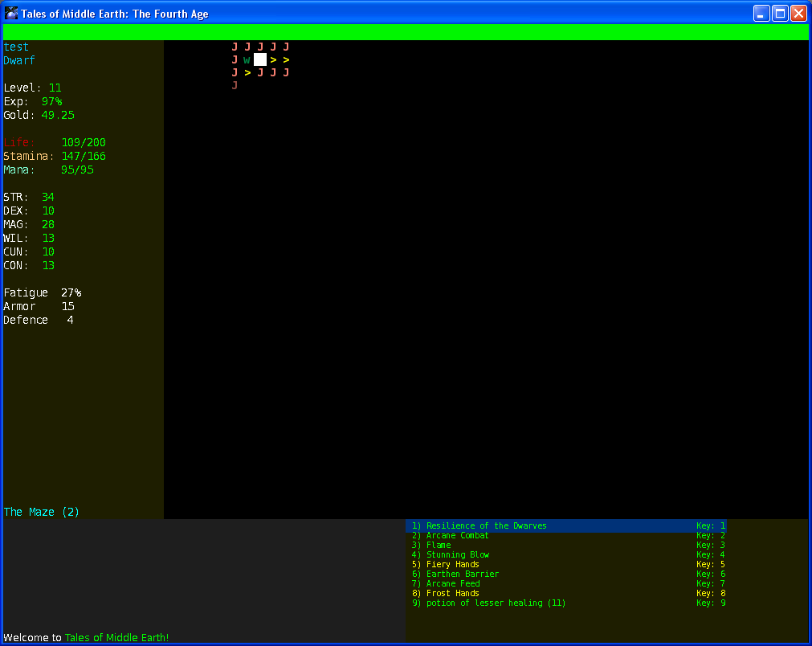The height and width of the screenshot is (646, 812).
Task: Close the Tales of Middle Earth window
Action: [798, 14]
